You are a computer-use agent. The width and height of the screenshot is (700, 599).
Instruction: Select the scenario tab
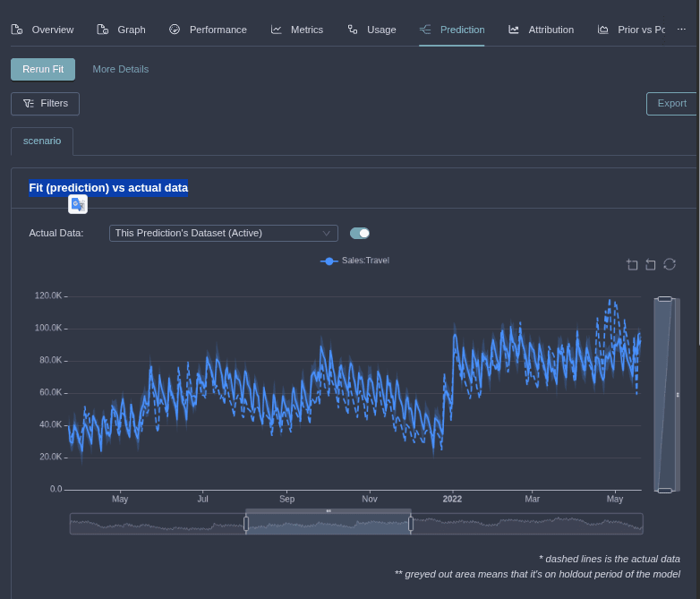[x=42, y=141]
